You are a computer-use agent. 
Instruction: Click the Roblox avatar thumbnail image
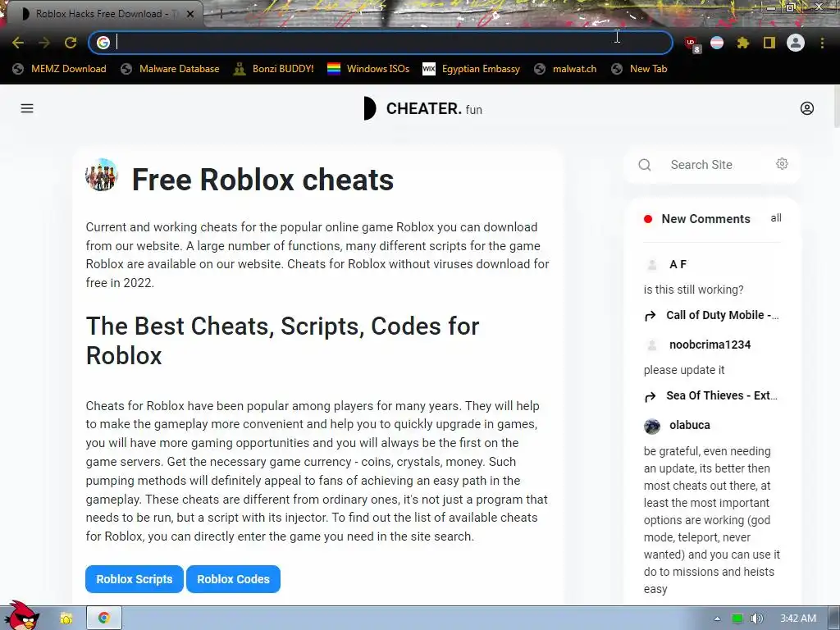[x=101, y=175]
